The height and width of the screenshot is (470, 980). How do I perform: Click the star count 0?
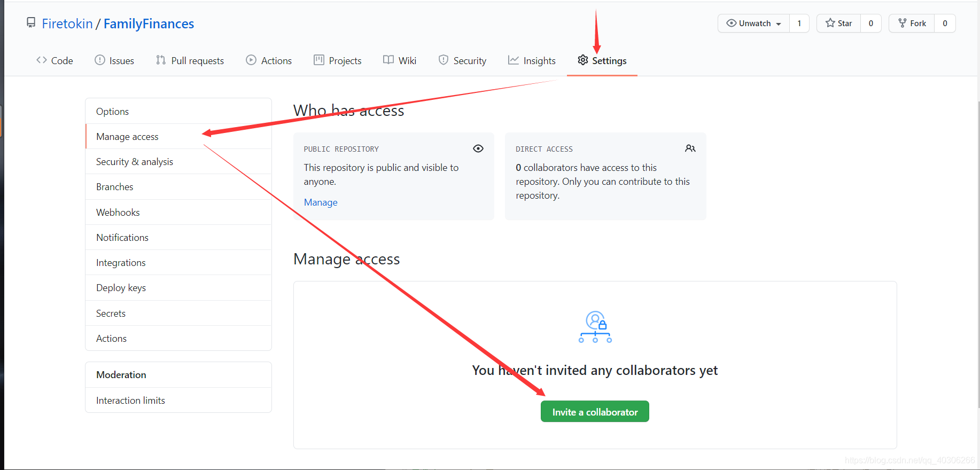click(x=871, y=23)
